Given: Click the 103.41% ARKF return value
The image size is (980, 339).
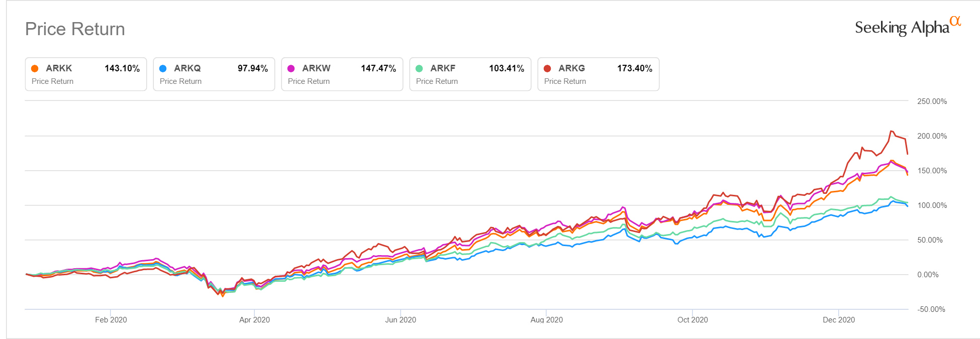Looking at the screenshot, I should [507, 68].
